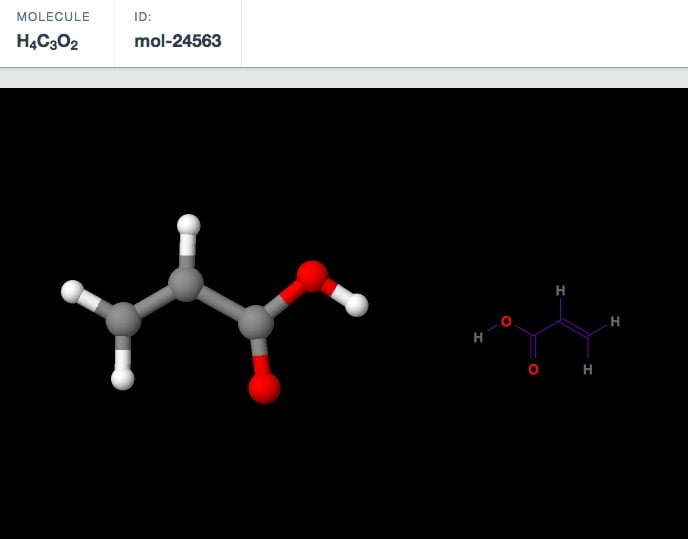Select the hydroxyl oxygen sphere in 3D model
The image size is (688, 539).
(x=312, y=276)
